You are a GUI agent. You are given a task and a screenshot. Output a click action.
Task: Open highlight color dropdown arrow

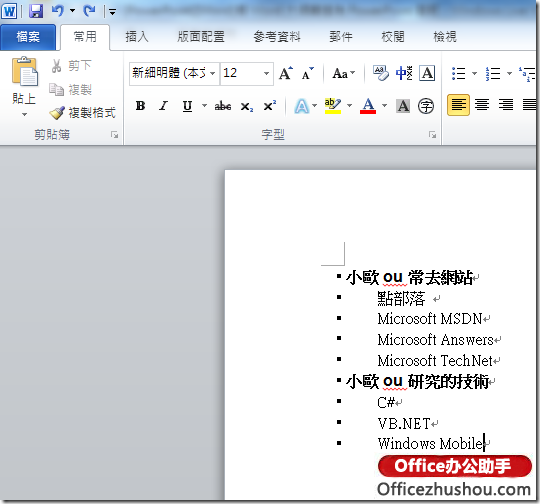point(349,105)
